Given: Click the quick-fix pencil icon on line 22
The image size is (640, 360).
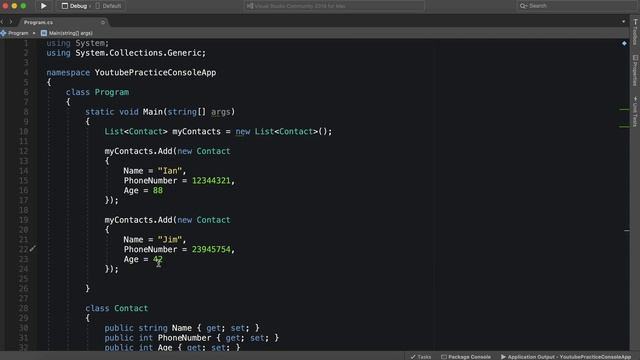Looking at the screenshot, I should (x=33, y=248).
